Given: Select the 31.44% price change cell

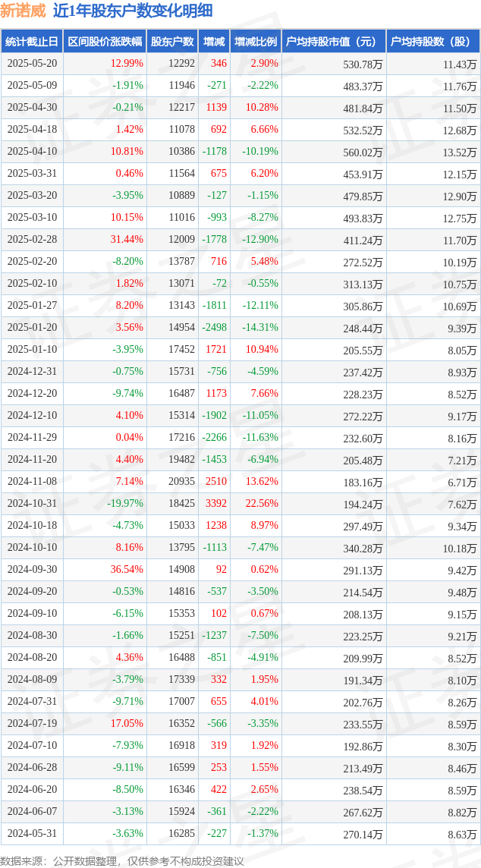Looking at the screenshot, I should click(x=127, y=240).
